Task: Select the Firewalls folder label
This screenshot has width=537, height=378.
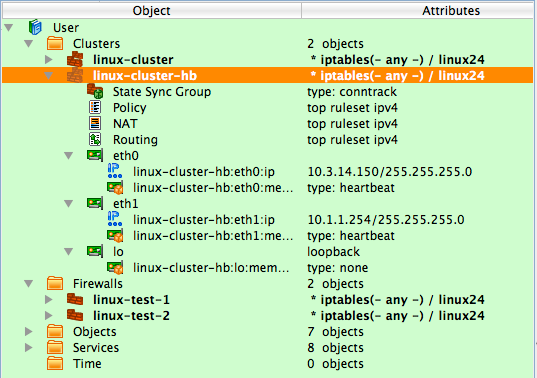Action: point(98,284)
